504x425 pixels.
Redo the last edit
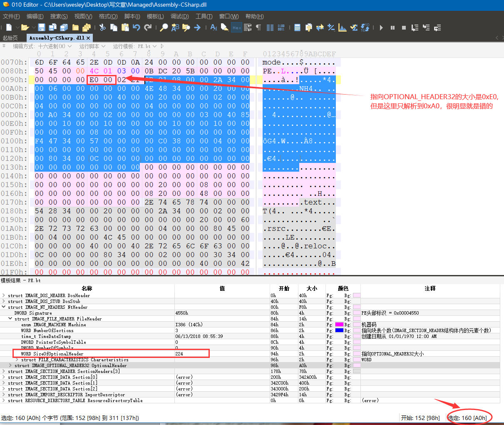tap(147, 27)
